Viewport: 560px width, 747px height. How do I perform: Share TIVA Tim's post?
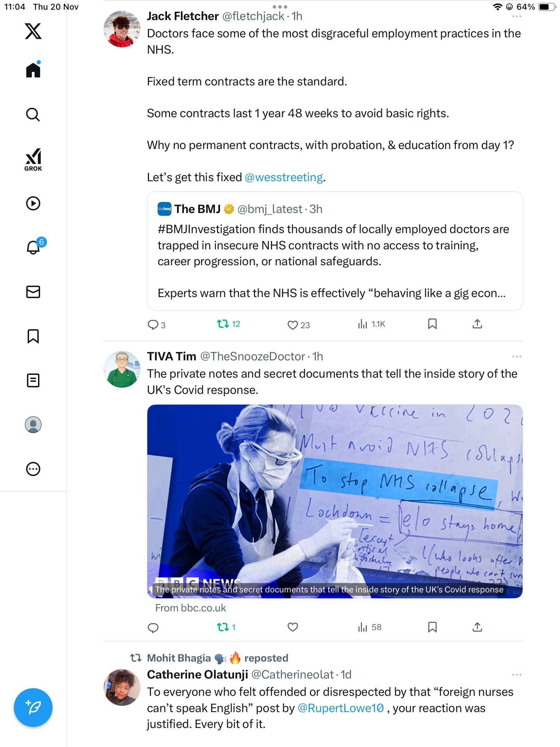(x=477, y=627)
